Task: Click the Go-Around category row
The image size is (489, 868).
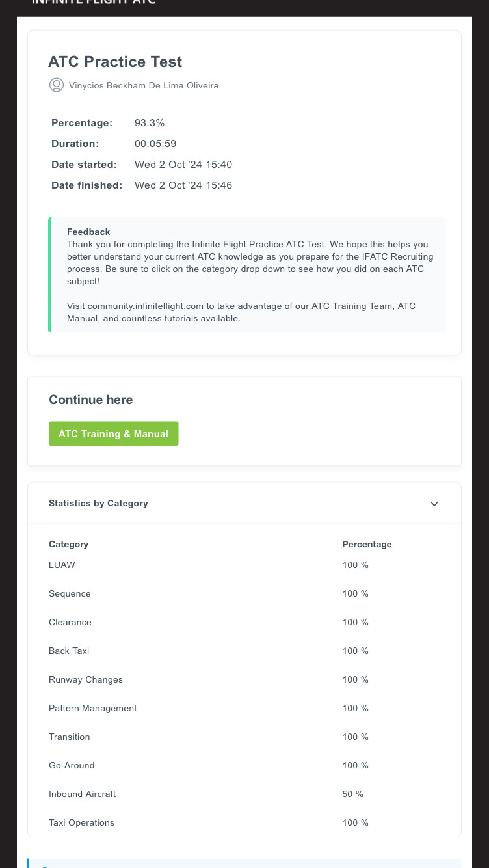Action: tap(72, 765)
